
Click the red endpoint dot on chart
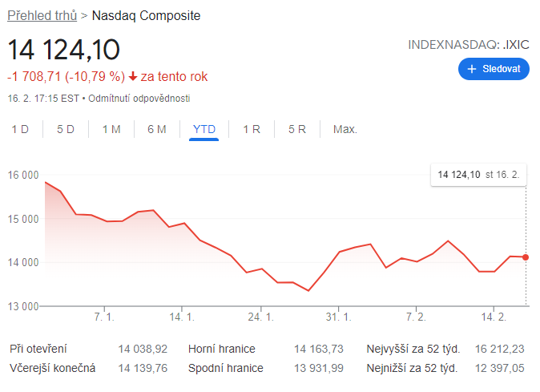[526, 257]
